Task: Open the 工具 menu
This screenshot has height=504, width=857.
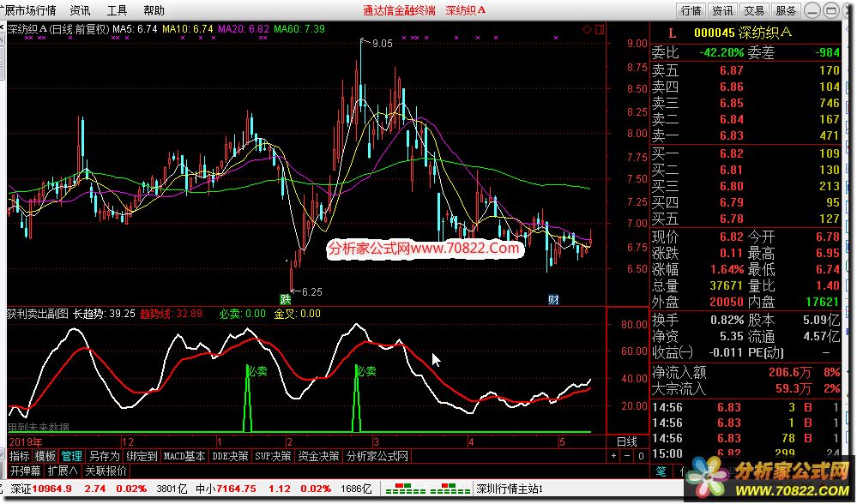Action: [x=117, y=10]
